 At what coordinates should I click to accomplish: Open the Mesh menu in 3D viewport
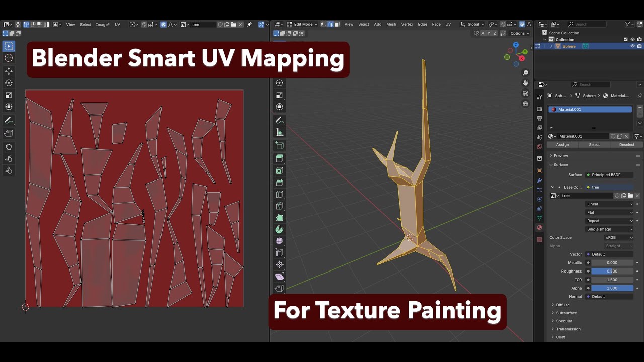(x=391, y=24)
